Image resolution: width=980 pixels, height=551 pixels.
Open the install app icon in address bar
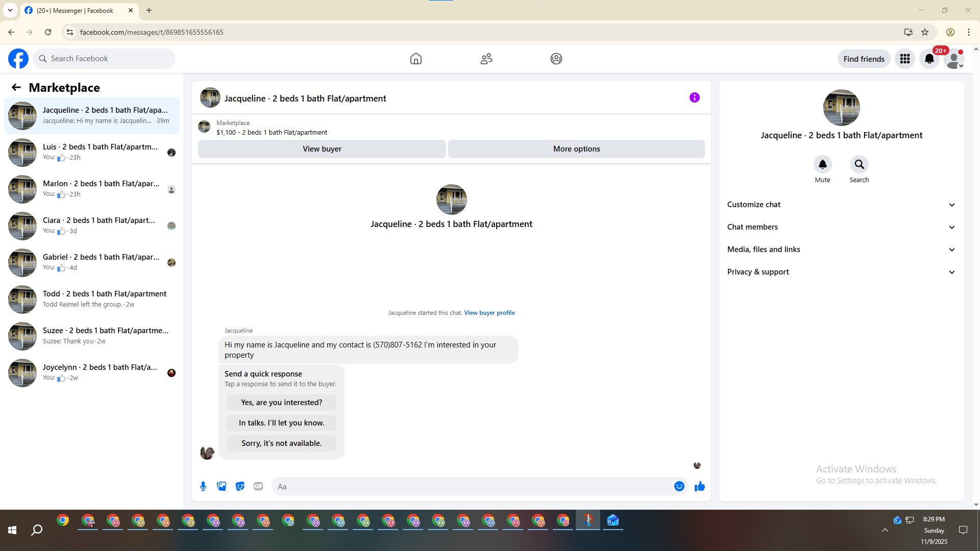(908, 32)
